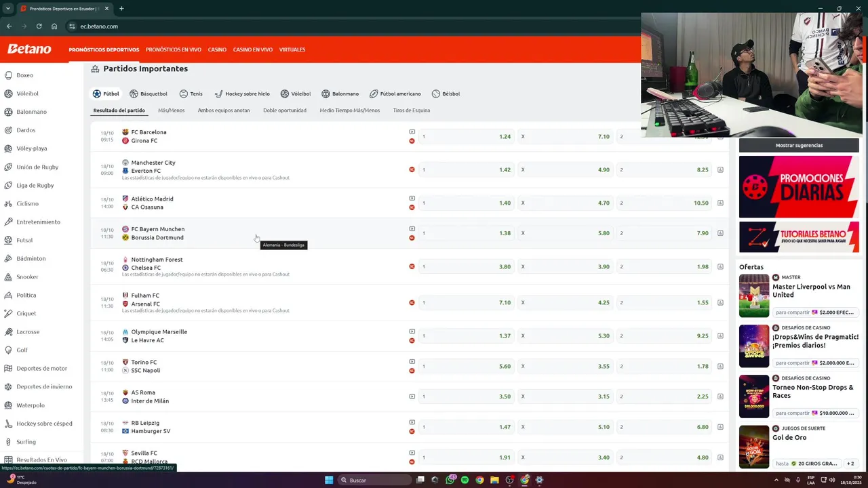Open the Boxeo sport in sidebar
Screen dimensions: 868x488
coord(24,75)
